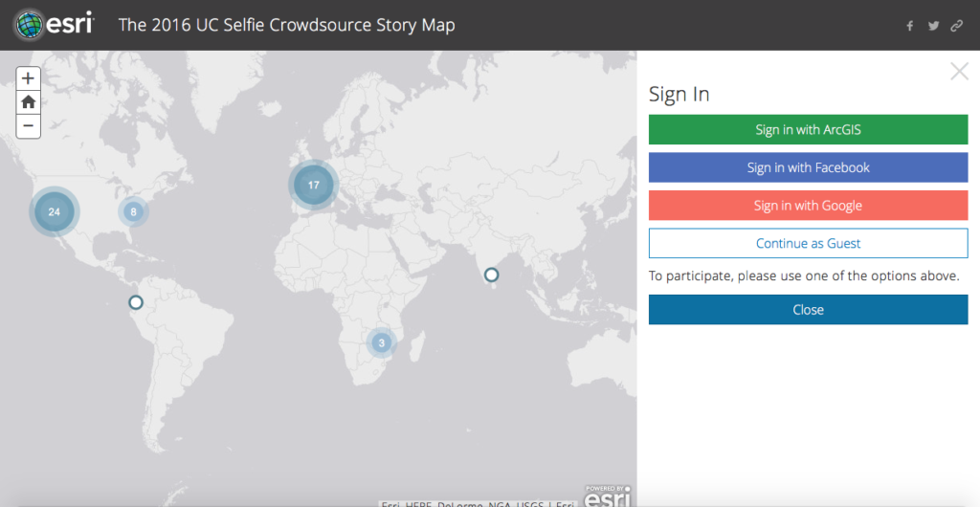Viewport: 980px width, 507px height.
Task: Click the blue Close button
Action: click(808, 310)
